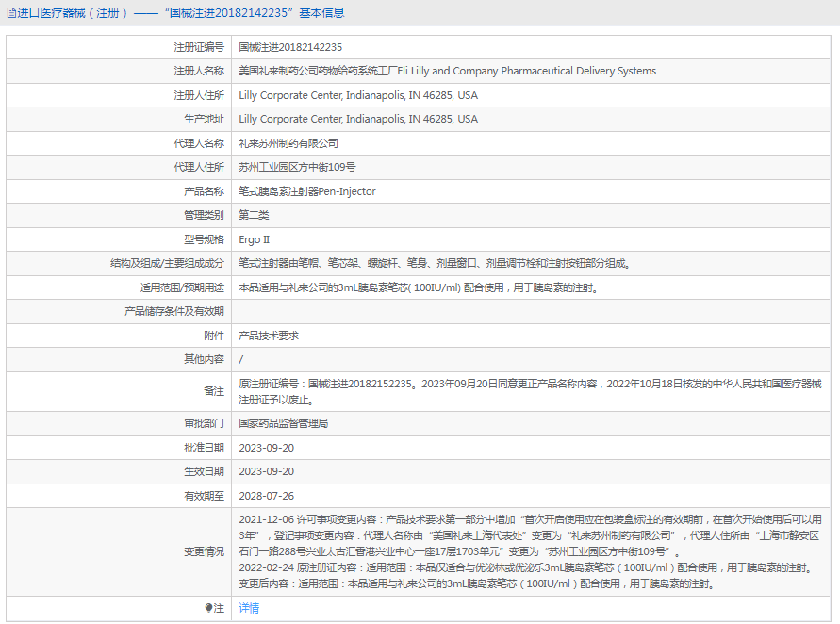Screen dimensions: 840x624
Task: Select the 变更情况 label
Action: pyautogui.click(x=204, y=551)
